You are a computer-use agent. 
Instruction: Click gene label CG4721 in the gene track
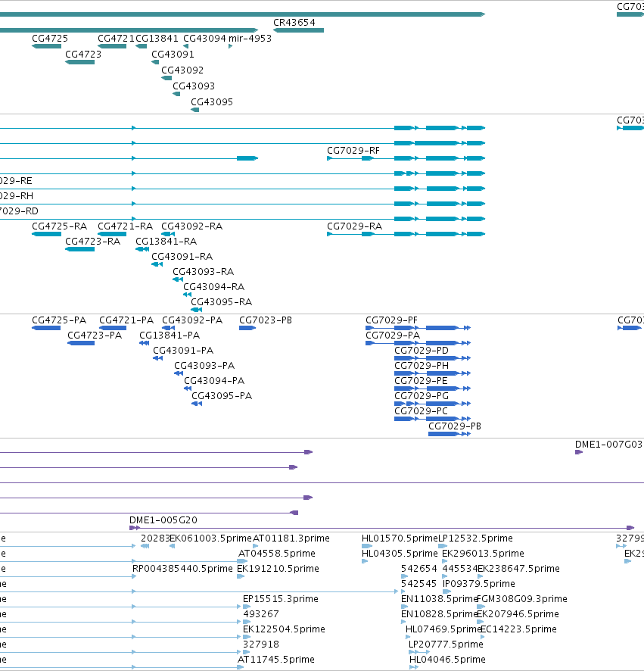(116, 38)
